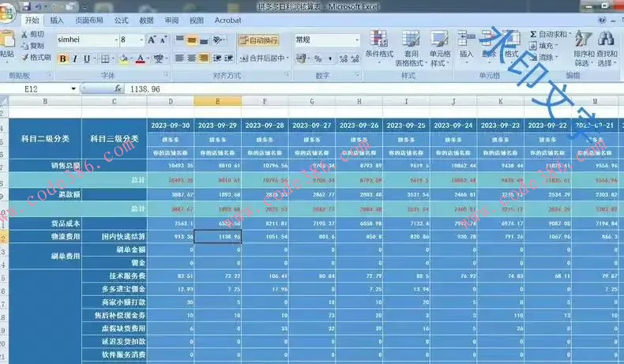Switch to the 数据 ribbon tab
This screenshot has height=364, width=624.
coord(146,21)
